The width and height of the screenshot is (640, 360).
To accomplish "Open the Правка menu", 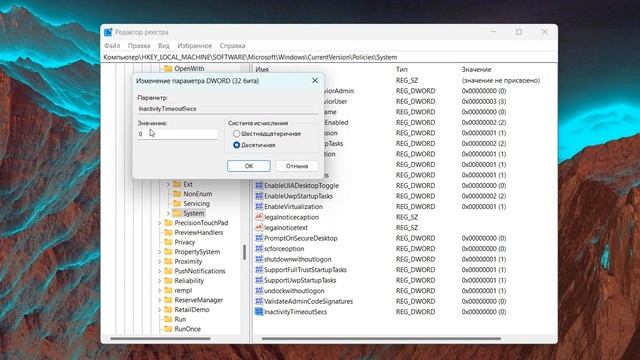I will click(x=139, y=46).
